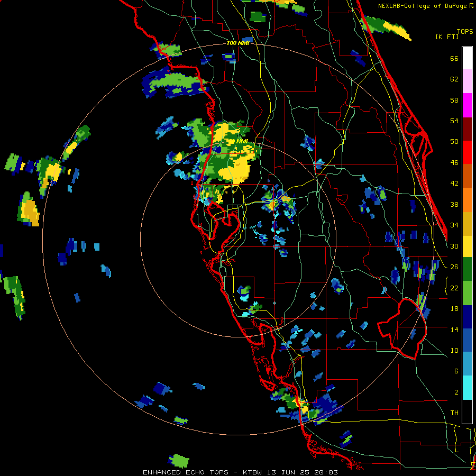Click the legend value '14'

(x=454, y=329)
